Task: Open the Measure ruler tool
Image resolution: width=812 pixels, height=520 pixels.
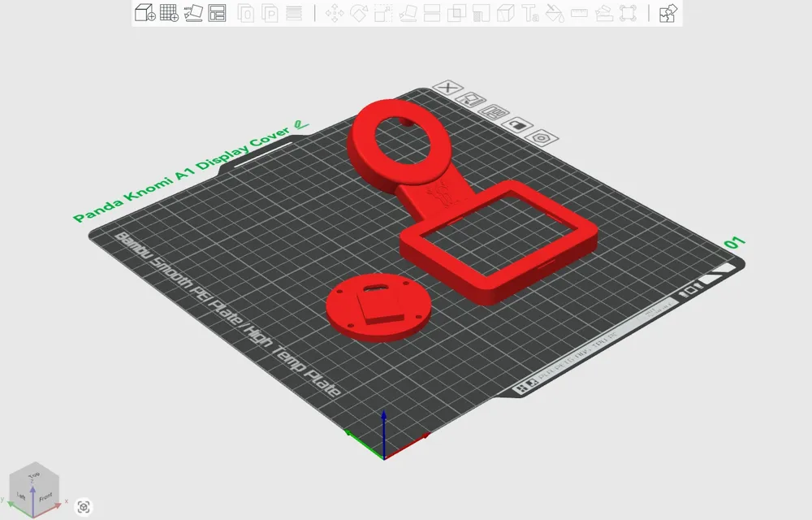Action: [x=579, y=13]
